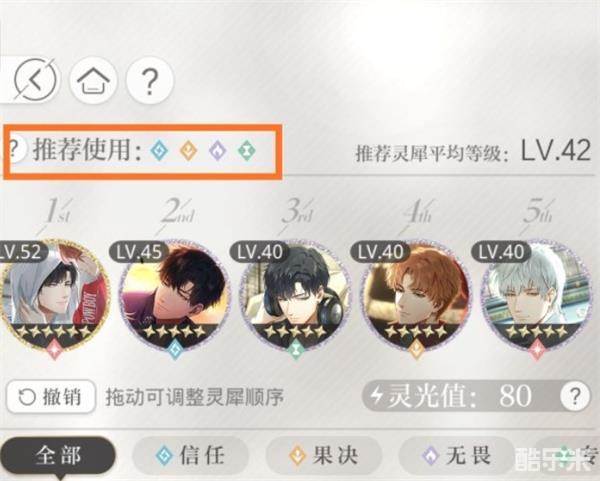Image resolution: width=600 pixels, height=481 pixels.
Task: Select the 2nd slot LV.45 card
Action: [x=175, y=298]
